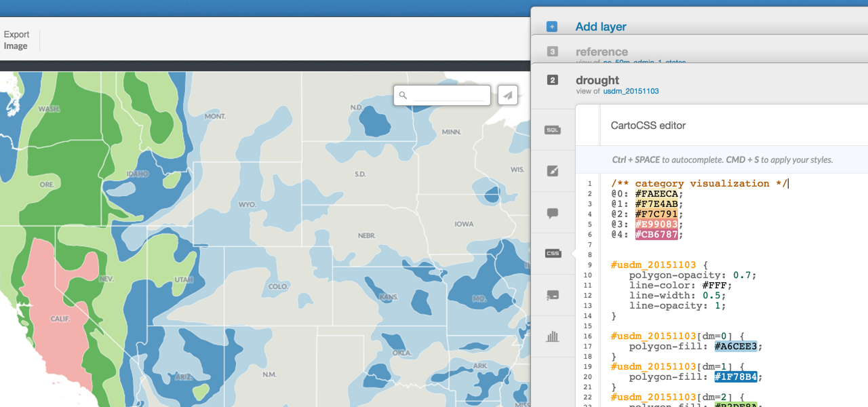Open the map style wizard icon
Screen dimensions: 868x407
pyautogui.click(x=553, y=171)
